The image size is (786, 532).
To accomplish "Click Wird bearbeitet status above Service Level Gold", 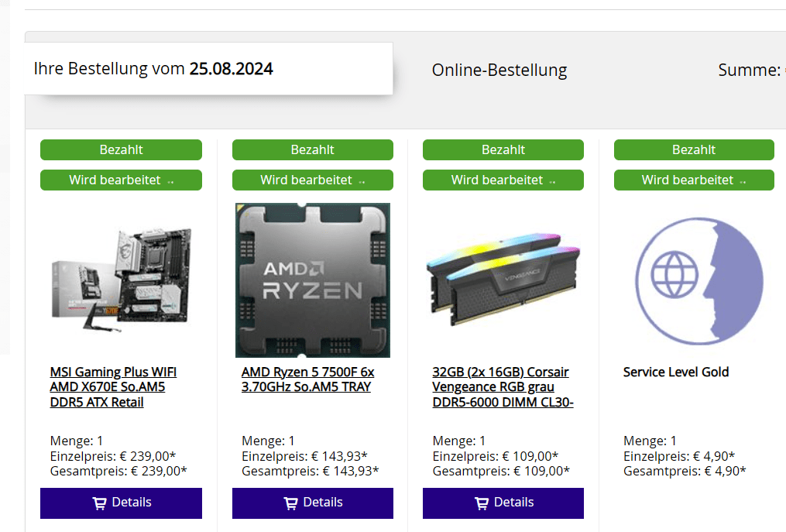I will (694, 180).
